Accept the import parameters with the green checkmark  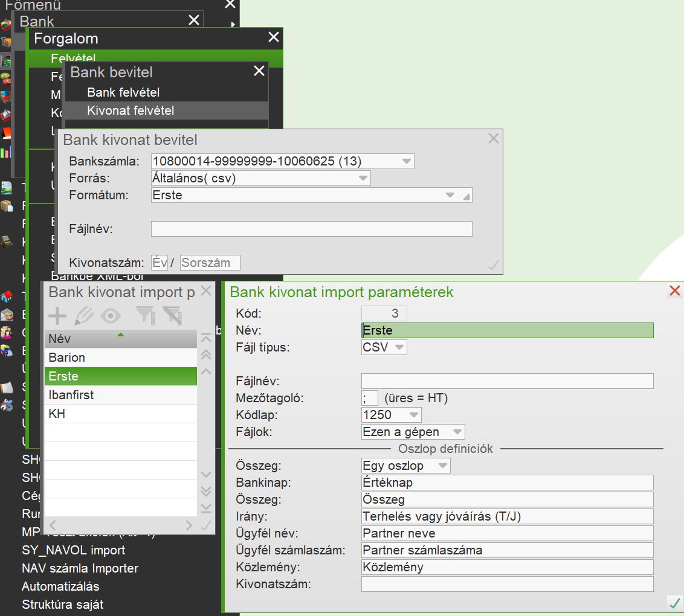tap(674, 603)
